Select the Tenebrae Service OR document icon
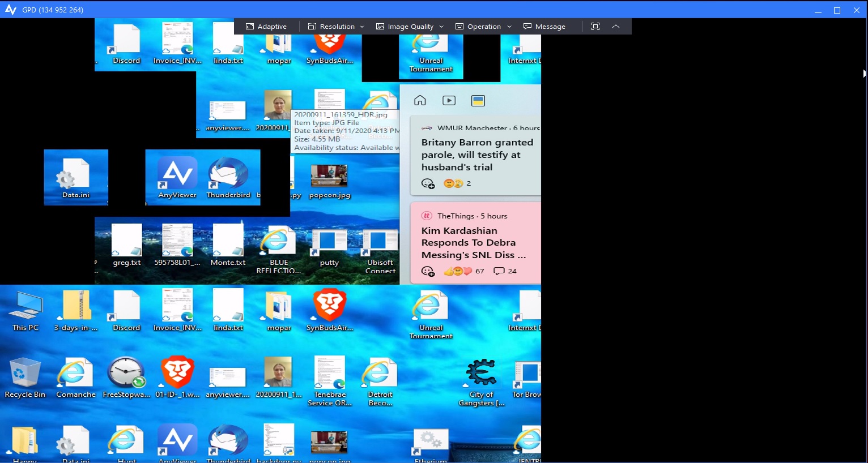Image resolution: width=868 pixels, height=463 pixels. pos(330,381)
